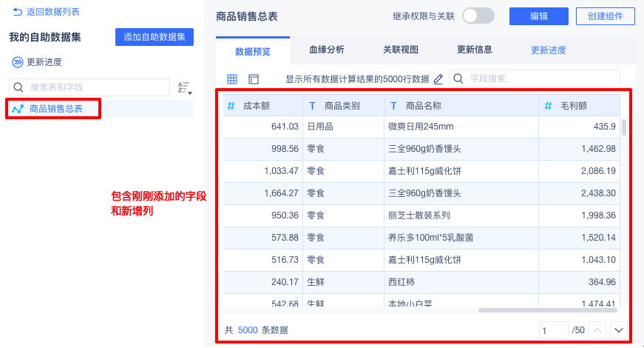Click 嘉士利115g威化饼 in the 1,033.47 row
The width and height of the screenshot is (644, 348).
tap(461, 171)
